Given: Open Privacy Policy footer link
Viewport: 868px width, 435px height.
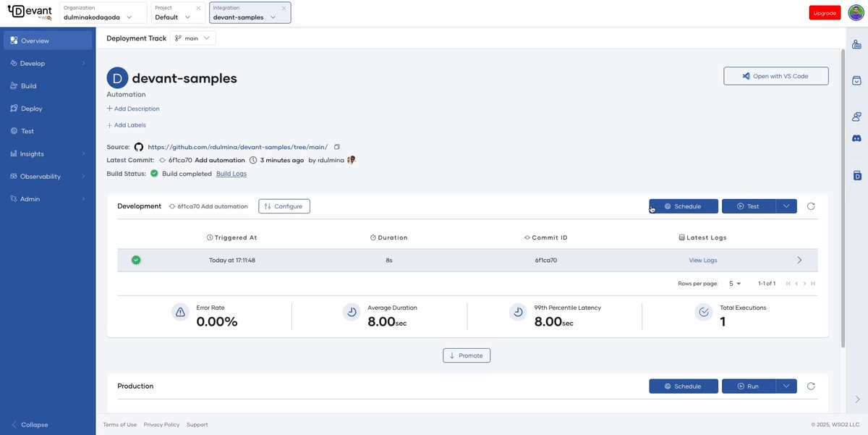Looking at the screenshot, I should point(161,425).
